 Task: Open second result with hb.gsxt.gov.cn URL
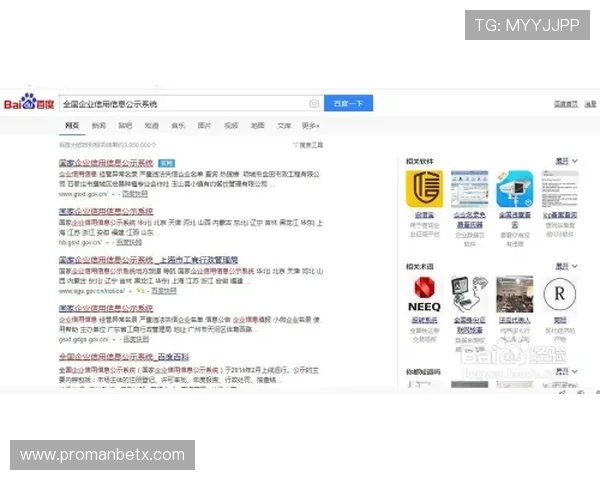tap(106, 211)
